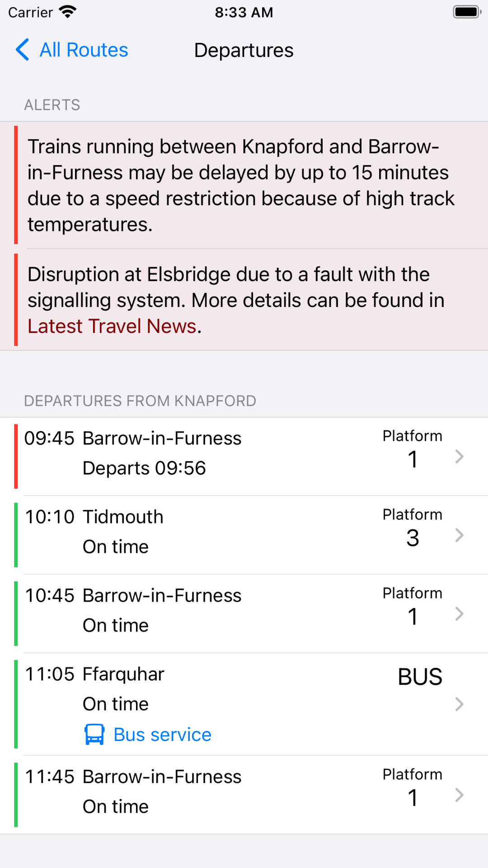This screenshot has width=488, height=868.
Task: Tap the blue bus icon
Action: [x=94, y=735]
